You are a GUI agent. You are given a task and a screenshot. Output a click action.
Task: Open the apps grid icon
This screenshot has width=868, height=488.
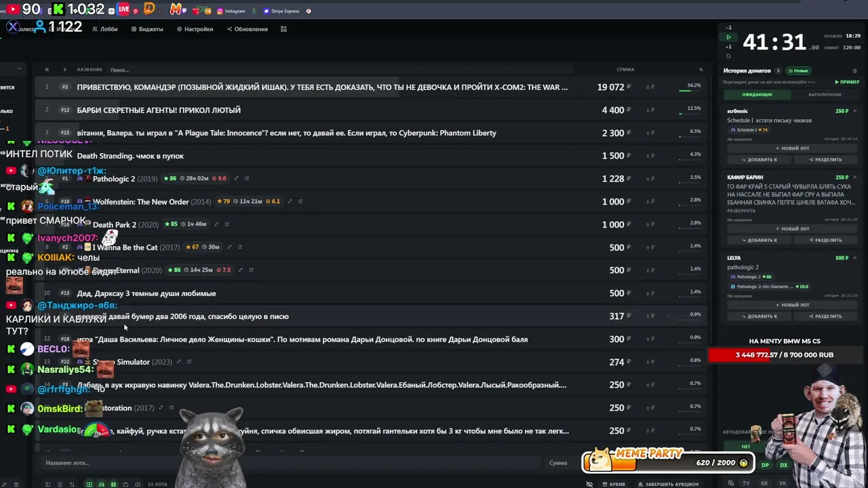click(x=283, y=29)
